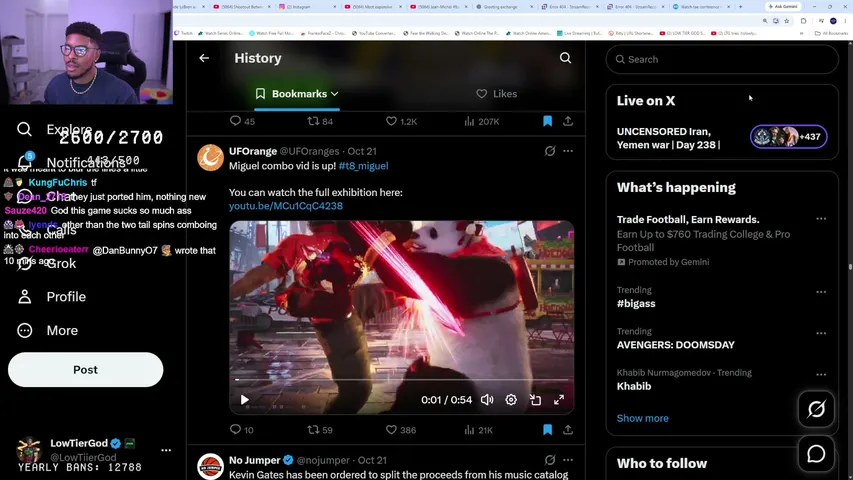Open LowTierGod account menu dots
The width and height of the screenshot is (853, 480).
click(166, 450)
